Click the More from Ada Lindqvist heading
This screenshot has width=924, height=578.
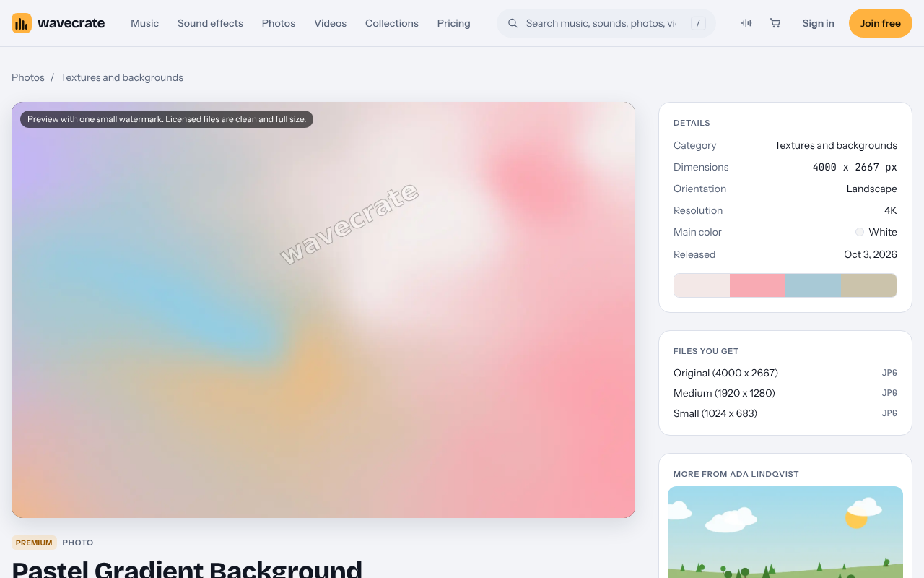[x=736, y=474]
